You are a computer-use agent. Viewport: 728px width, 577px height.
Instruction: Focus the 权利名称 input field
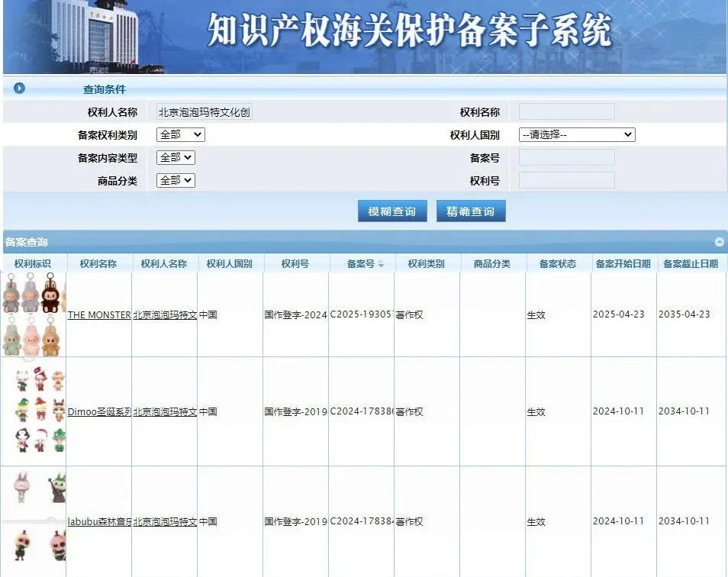[x=566, y=112]
